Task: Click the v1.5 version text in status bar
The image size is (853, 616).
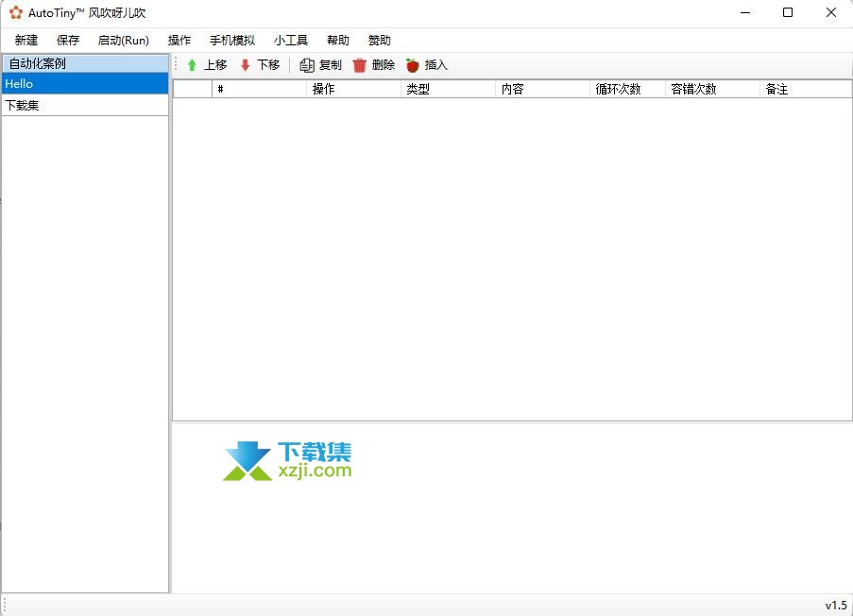Action: tap(836, 605)
